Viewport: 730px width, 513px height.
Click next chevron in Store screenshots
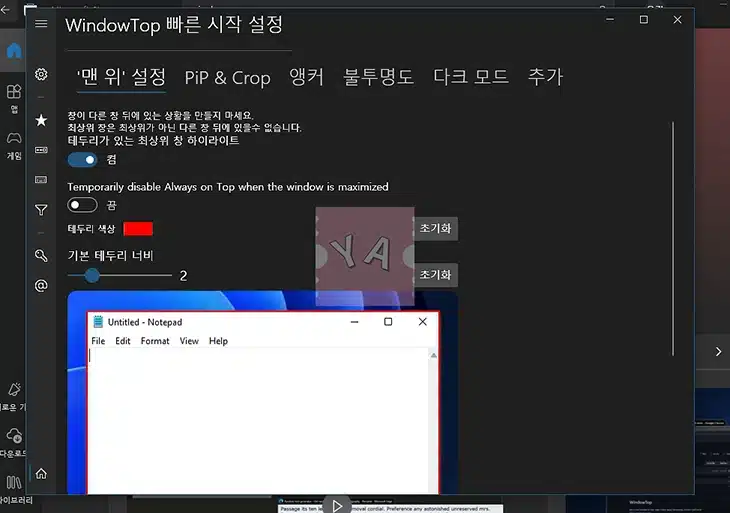(x=718, y=351)
